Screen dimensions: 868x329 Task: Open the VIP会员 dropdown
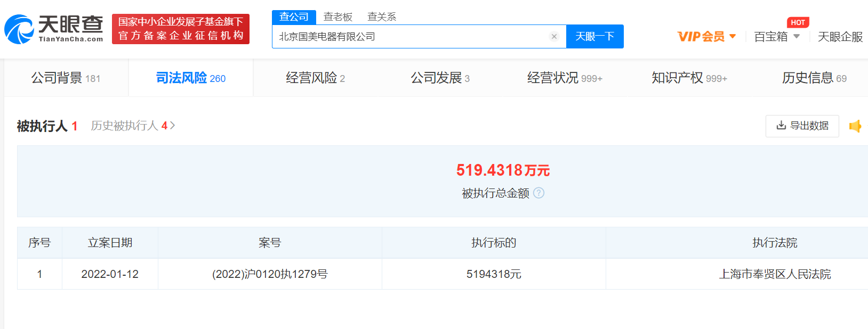[x=707, y=37]
